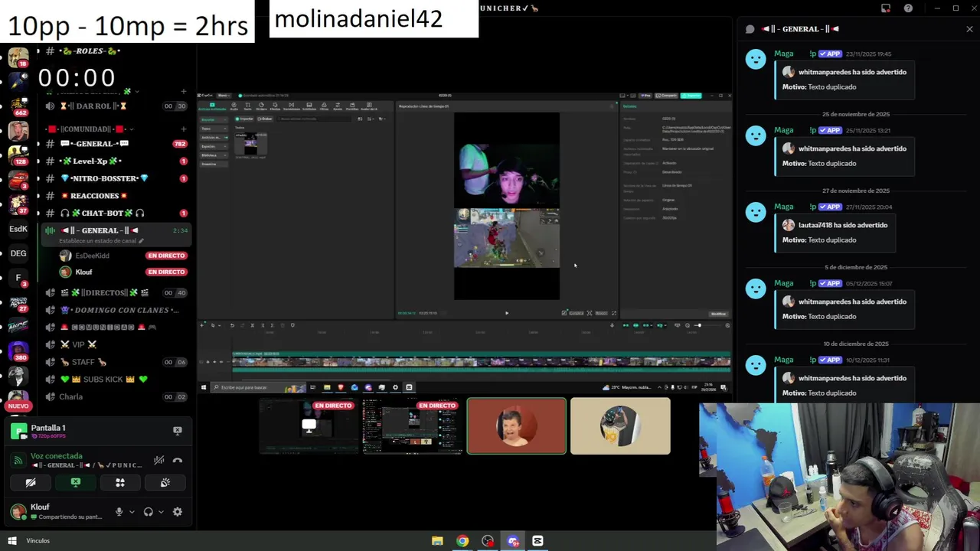980x551 pixels.
Task: Open CapCut from taskbar
Action: (537, 541)
